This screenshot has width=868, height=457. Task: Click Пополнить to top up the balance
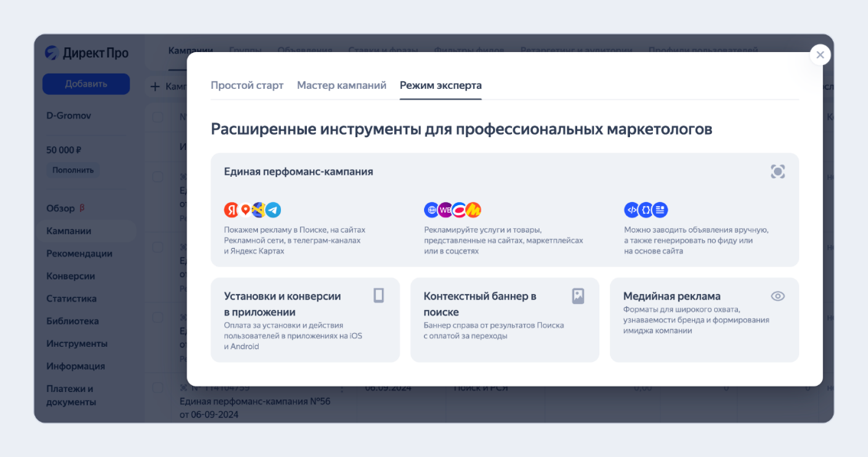73,169
